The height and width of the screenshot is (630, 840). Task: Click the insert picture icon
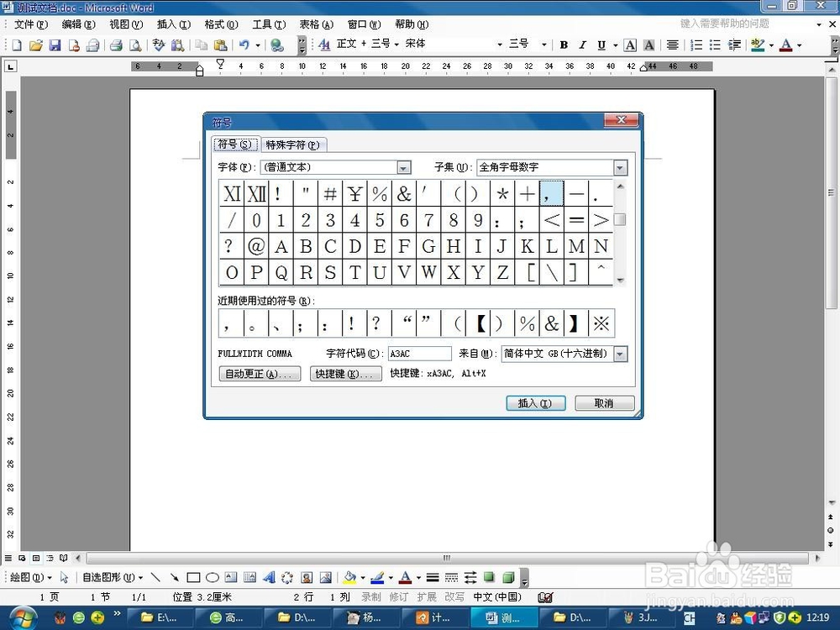(325, 577)
